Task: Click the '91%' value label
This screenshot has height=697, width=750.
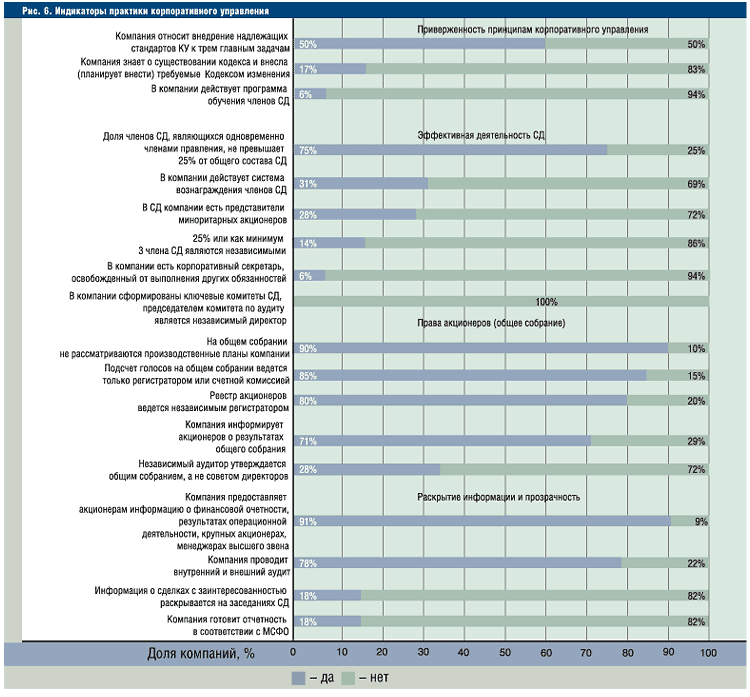Action: tap(308, 521)
